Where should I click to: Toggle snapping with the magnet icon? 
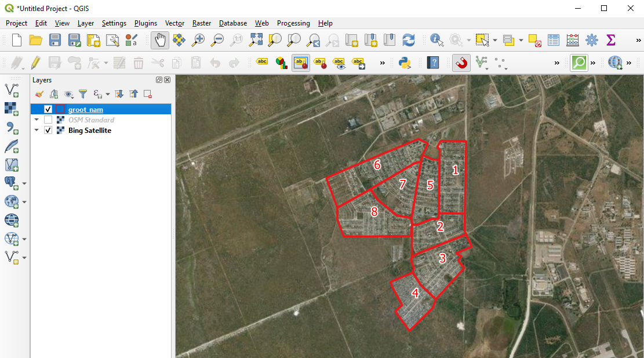click(x=461, y=63)
